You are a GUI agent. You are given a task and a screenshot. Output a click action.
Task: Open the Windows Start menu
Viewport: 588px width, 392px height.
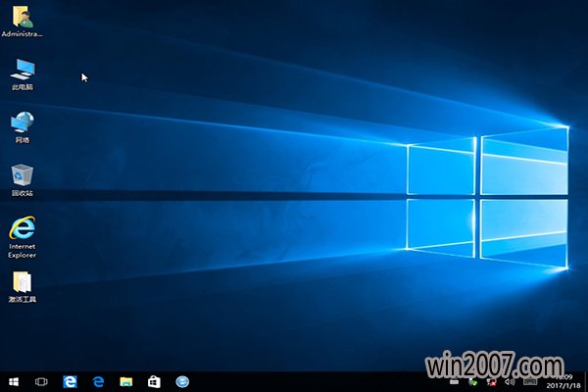click(14, 381)
